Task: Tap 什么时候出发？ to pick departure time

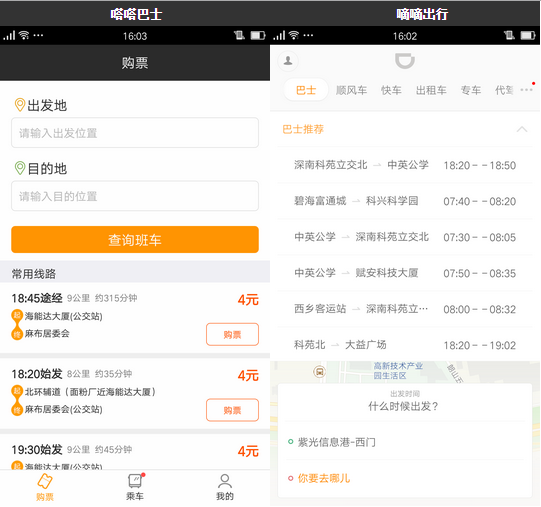Action: 404,406
